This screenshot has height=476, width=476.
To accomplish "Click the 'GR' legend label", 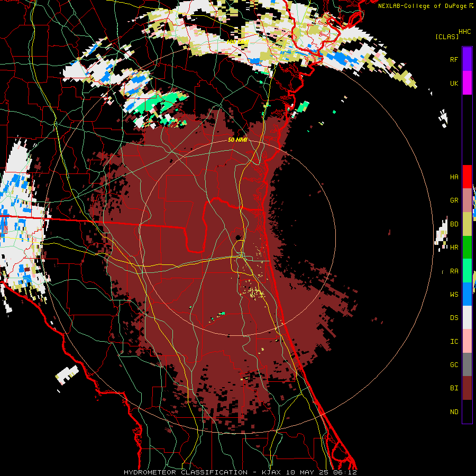I will [454, 200].
